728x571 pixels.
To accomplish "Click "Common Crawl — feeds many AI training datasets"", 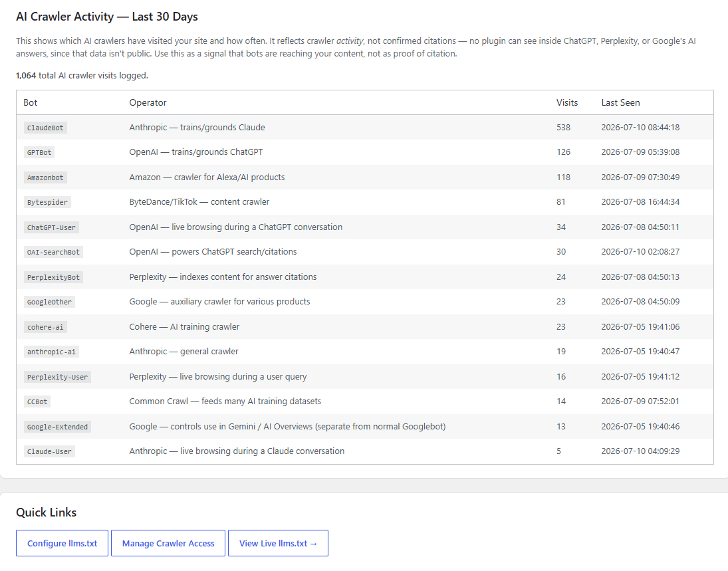I will tap(225, 401).
